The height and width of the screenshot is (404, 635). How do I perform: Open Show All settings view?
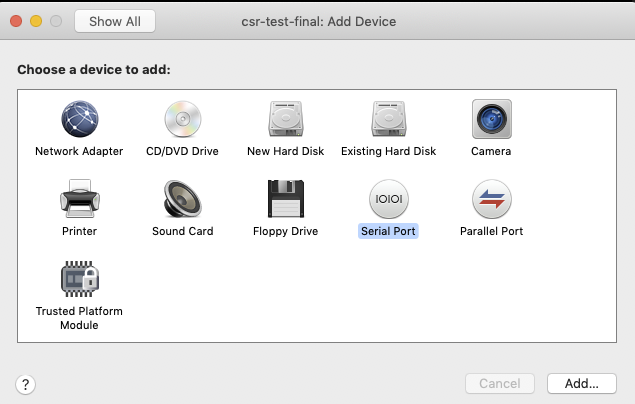[115, 21]
